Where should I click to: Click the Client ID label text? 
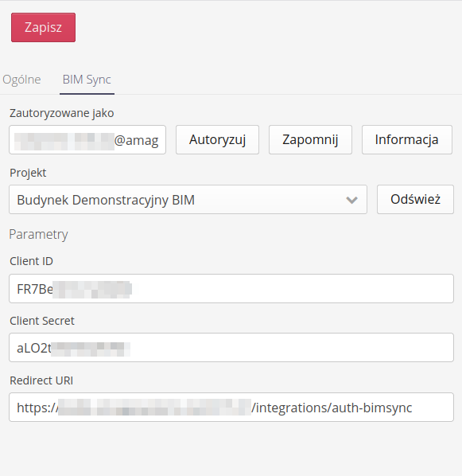[x=31, y=261]
